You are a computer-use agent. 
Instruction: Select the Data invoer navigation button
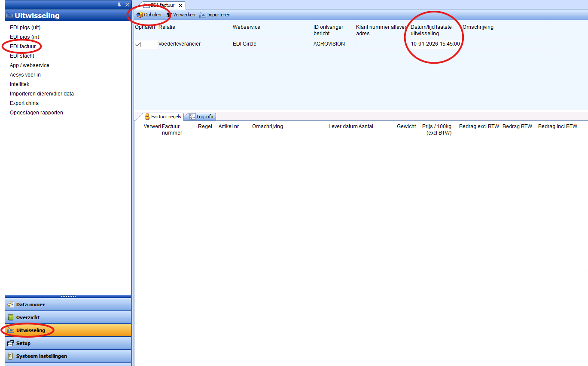click(x=68, y=304)
